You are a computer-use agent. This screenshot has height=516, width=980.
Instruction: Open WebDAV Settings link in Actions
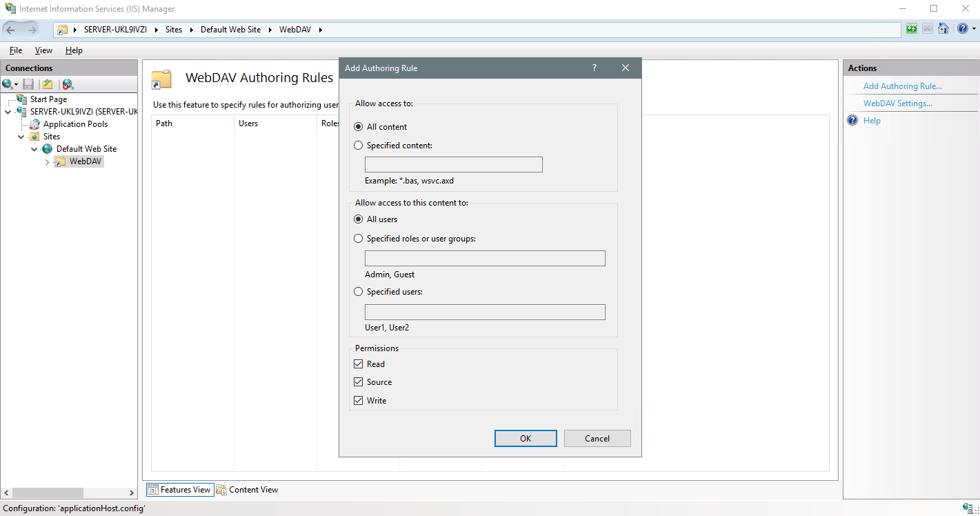(x=897, y=103)
